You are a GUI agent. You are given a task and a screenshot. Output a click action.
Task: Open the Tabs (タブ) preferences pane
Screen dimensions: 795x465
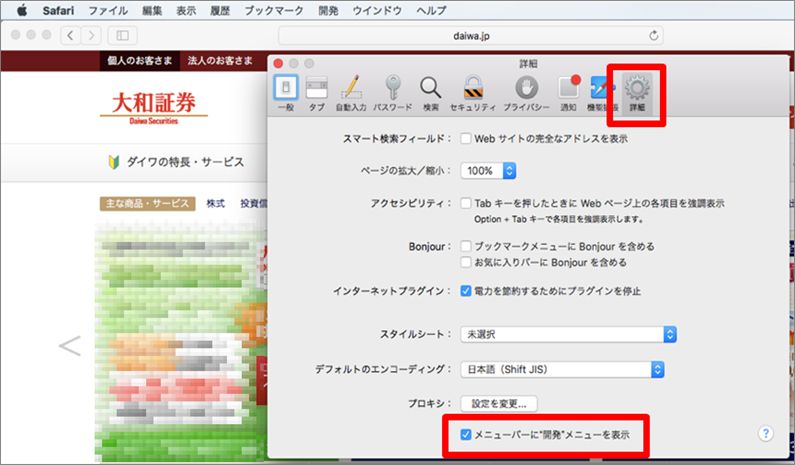(316, 93)
